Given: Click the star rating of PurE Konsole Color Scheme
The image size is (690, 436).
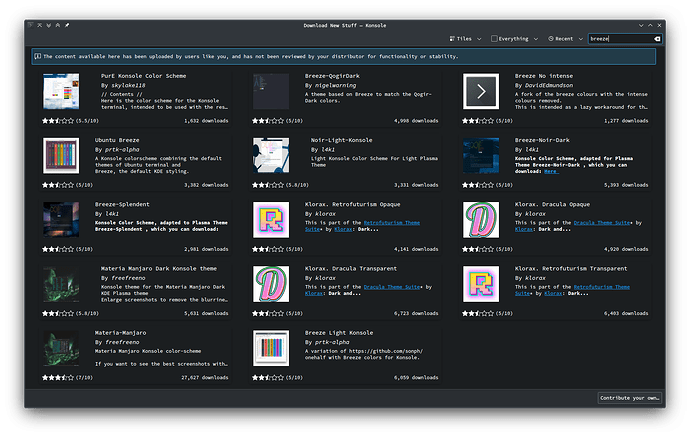Looking at the screenshot, I should (x=58, y=121).
